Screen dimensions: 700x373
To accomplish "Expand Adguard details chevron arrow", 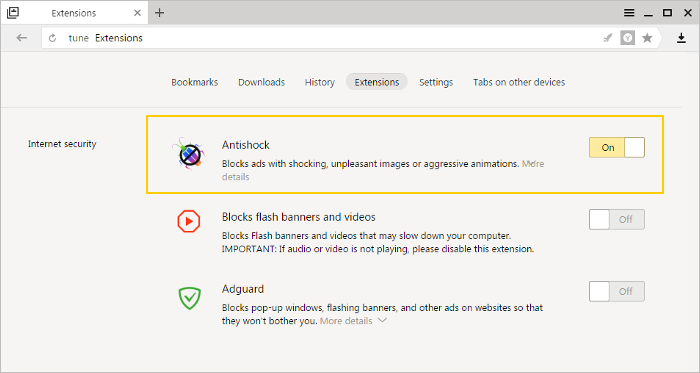I will (382, 320).
